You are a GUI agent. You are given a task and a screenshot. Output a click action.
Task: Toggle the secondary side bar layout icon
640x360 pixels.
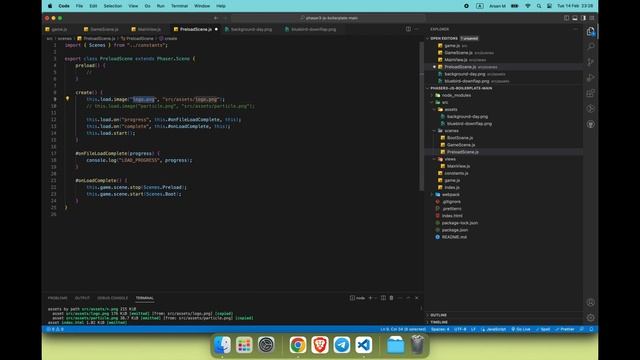tap(583, 18)
